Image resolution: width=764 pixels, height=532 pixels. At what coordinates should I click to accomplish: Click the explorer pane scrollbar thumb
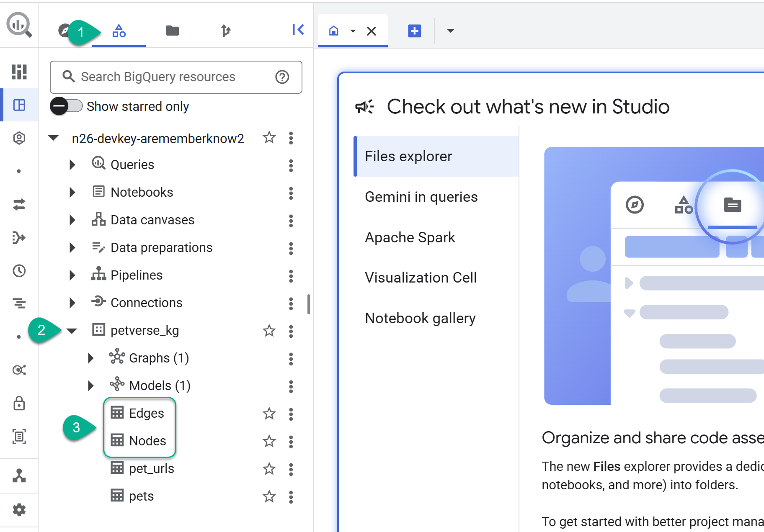click(309, 304)
